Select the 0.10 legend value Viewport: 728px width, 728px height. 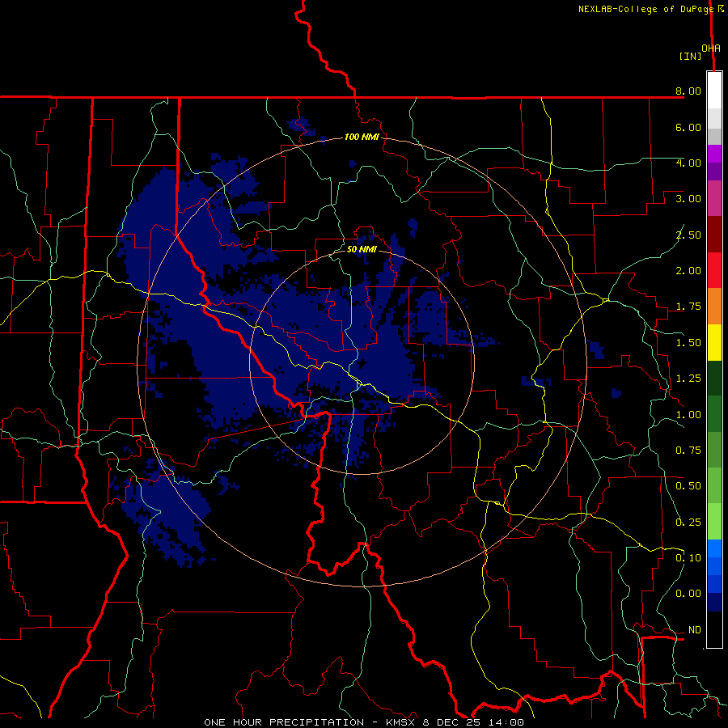click(688, 558)
